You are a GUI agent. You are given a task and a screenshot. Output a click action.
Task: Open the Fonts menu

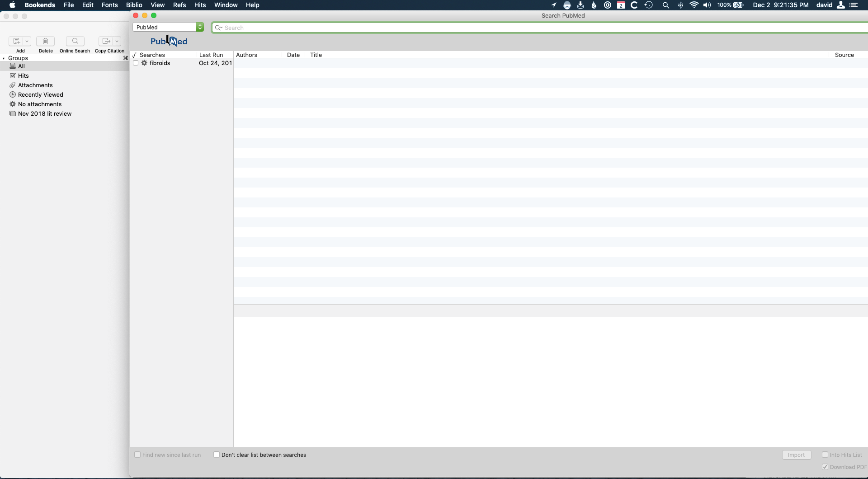pyautogui.click(x=110, y=5)
